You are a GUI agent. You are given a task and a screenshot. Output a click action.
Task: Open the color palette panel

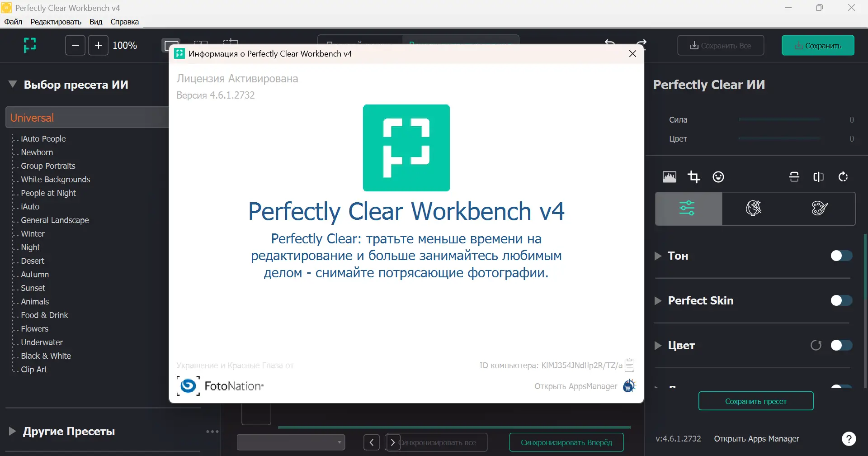tap(819, 209)
